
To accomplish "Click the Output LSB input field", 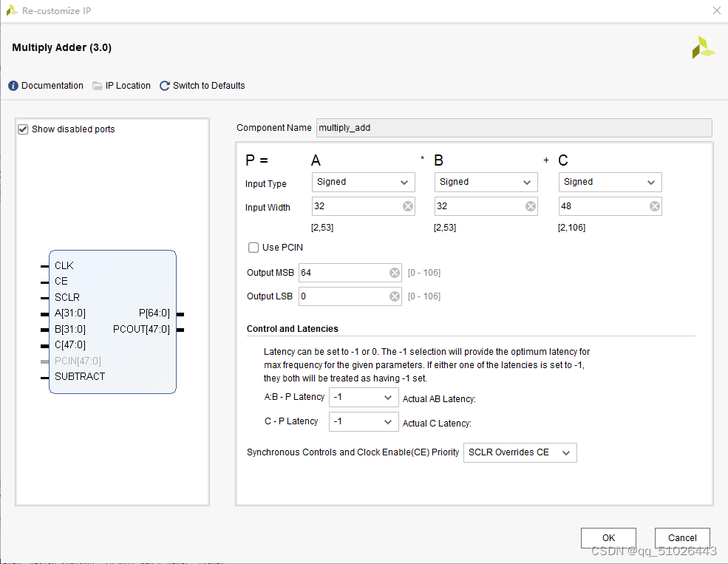I will pyautogui.click(x=350, y=296).
